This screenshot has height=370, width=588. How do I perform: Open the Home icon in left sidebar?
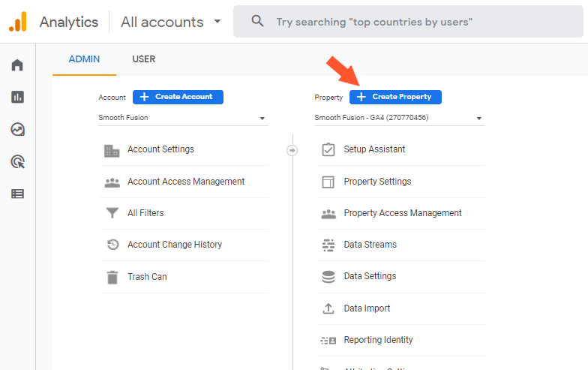(17, 65)
